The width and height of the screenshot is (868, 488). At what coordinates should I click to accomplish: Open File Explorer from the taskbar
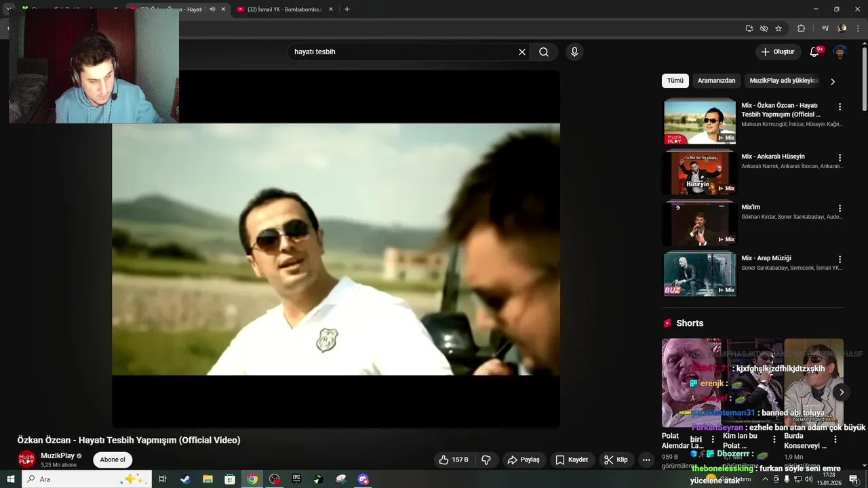208,479
